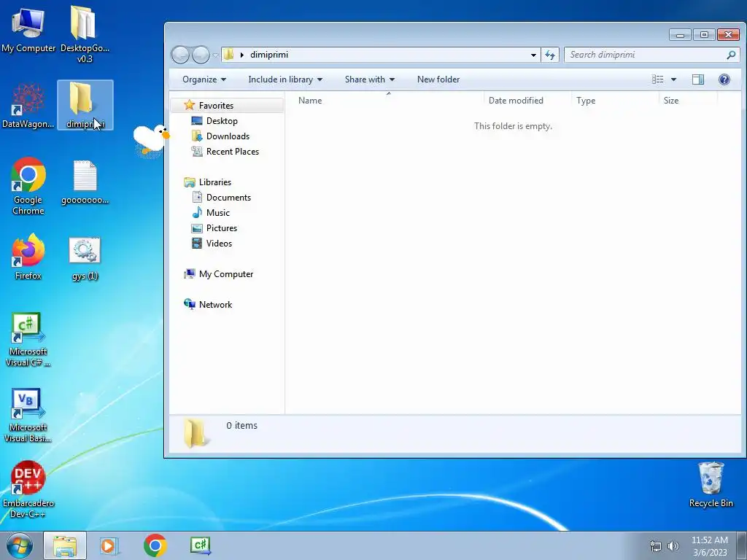Open the Recycle Bin
Screen dimensions: 747x560
[711, 484]
